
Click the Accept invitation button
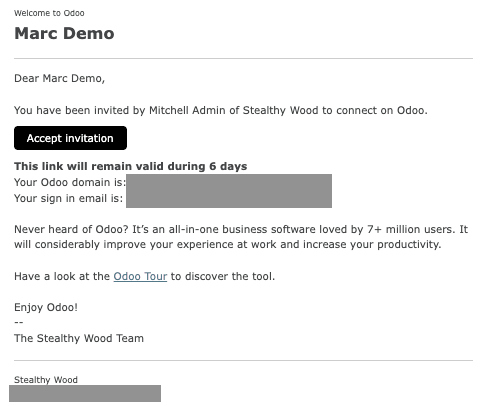[x=70, y=138]
